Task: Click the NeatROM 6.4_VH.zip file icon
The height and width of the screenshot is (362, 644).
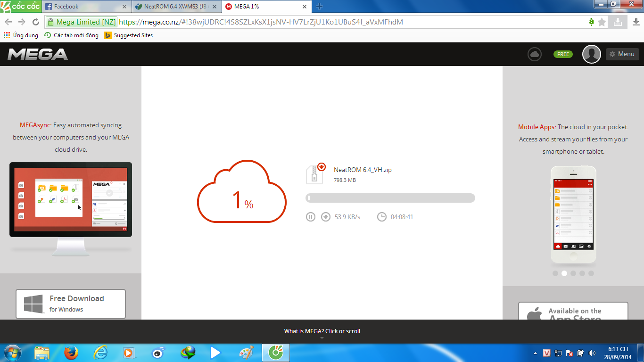Action: (315, 173)
